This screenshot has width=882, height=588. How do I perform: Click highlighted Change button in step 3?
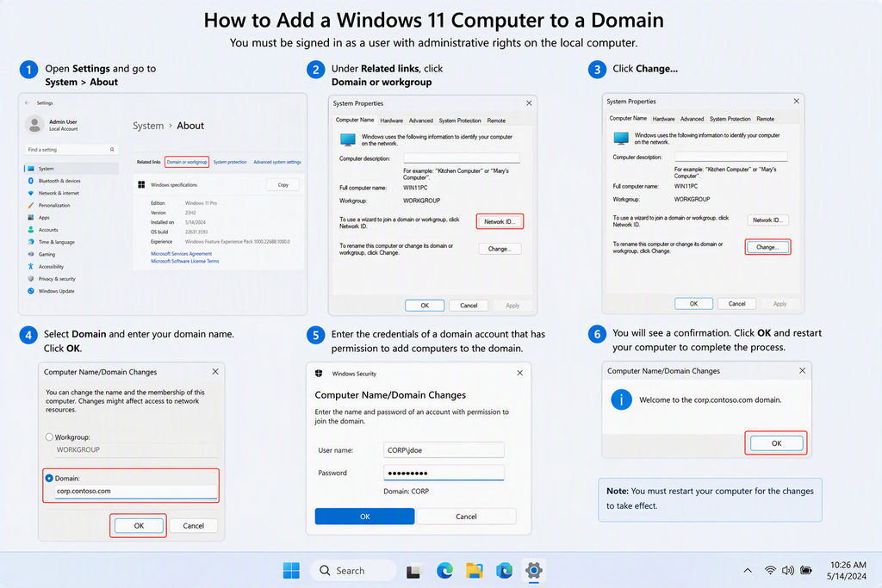click(x=767, y=247)
